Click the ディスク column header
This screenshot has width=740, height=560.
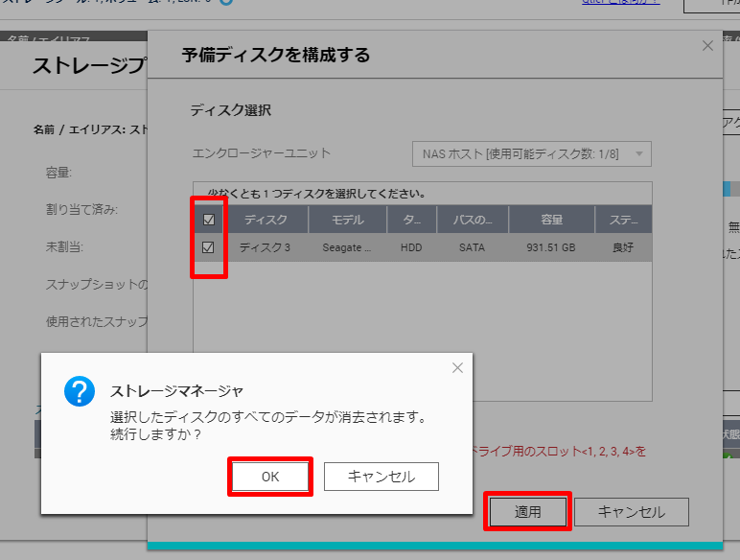click(266, 220)
